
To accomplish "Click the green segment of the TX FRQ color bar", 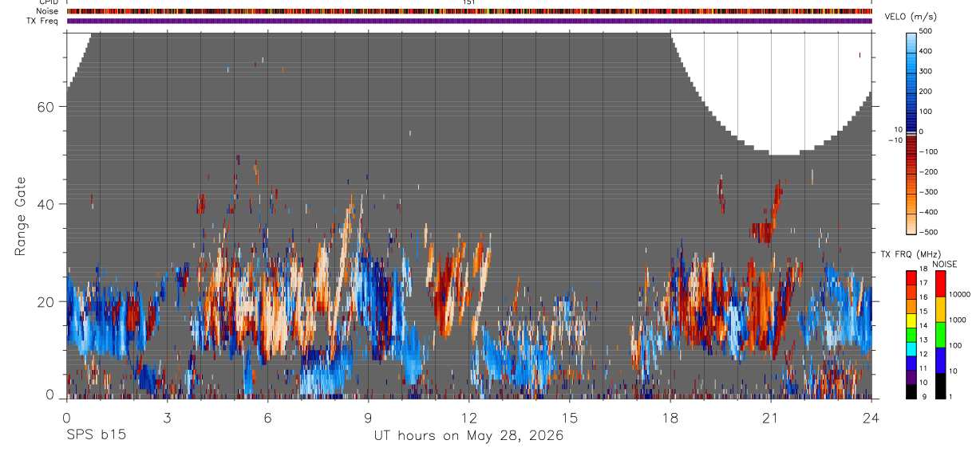I will tap(912, 333).
